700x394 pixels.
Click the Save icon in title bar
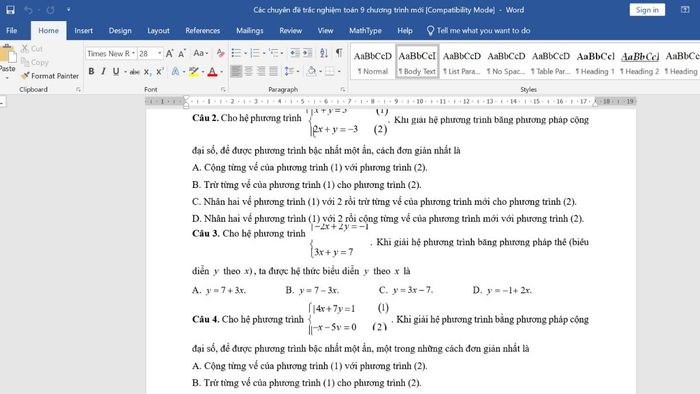(x=10, y=10)
